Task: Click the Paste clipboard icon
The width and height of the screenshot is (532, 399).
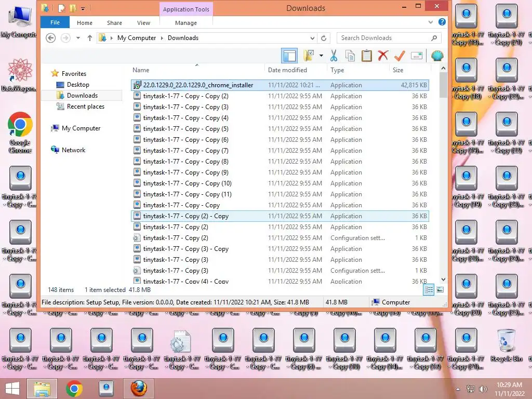Action: 367,56
